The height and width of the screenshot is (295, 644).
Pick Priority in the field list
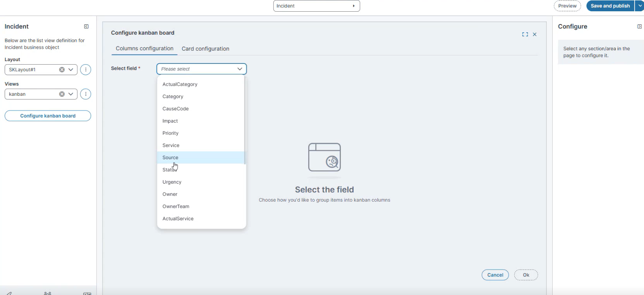(171, 133)
